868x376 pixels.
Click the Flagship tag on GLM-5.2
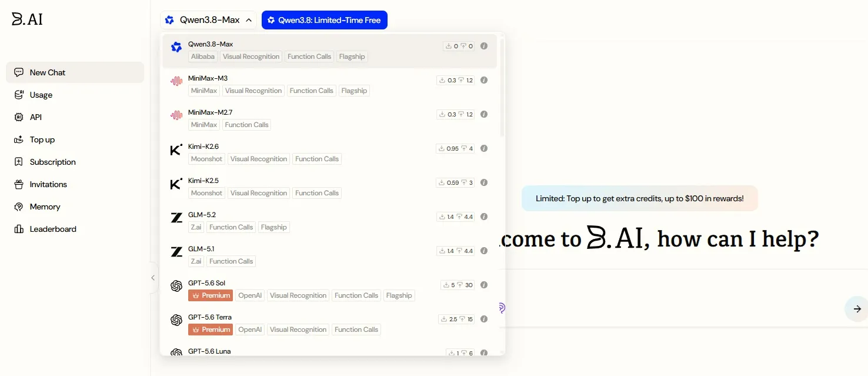[x=274, y=227]
